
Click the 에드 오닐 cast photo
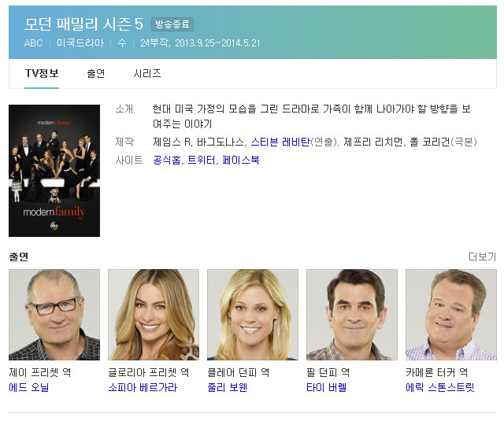coord(54,315)
